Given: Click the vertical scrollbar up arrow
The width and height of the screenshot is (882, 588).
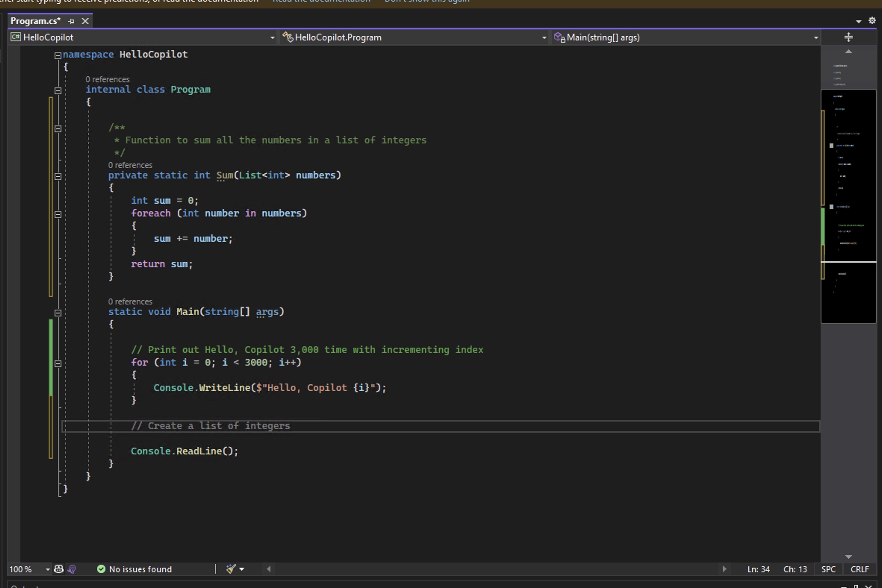Looking at the screenshot, I should click(x=848, y=51).
